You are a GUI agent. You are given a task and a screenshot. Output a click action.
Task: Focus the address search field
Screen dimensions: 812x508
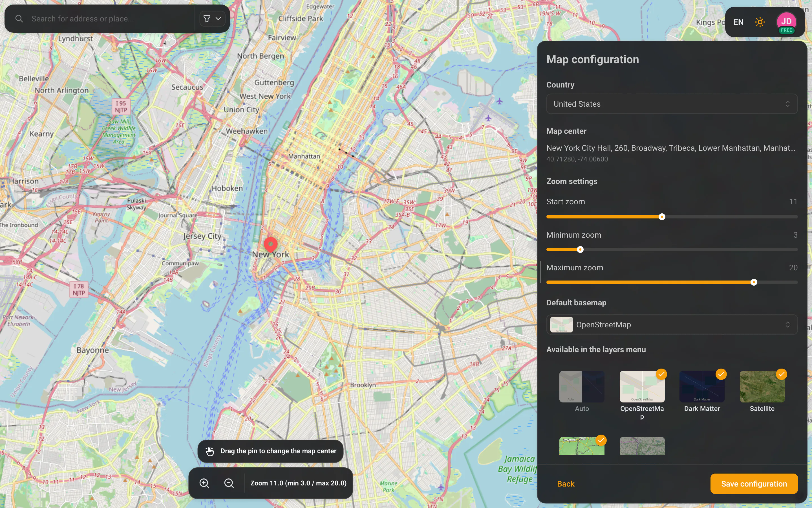(x=111, y=19)
